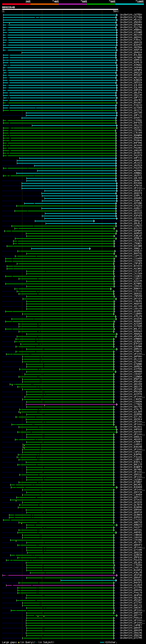
Task: Click the UniRef100_P04179 label
Action: (x=131, y=593)
